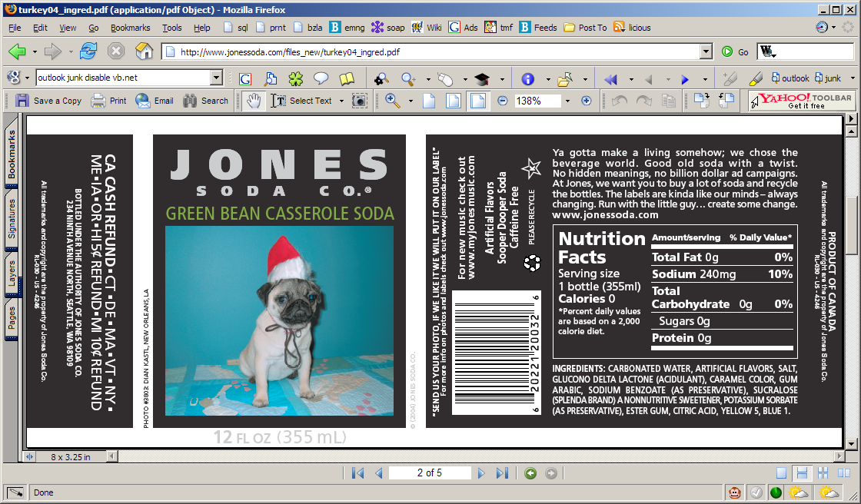Open the Layers side panel tab
The image size is (861, 504).
coord(12,274)
